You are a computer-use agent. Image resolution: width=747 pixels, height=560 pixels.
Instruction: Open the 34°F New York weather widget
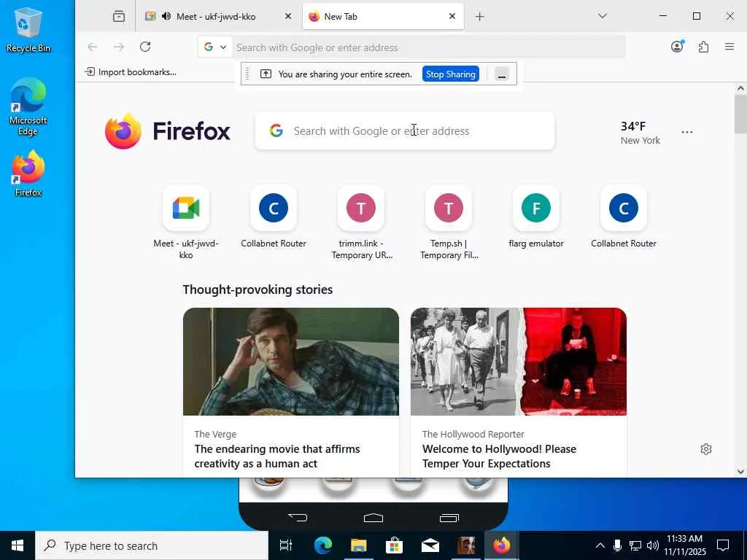coord(640,133)
